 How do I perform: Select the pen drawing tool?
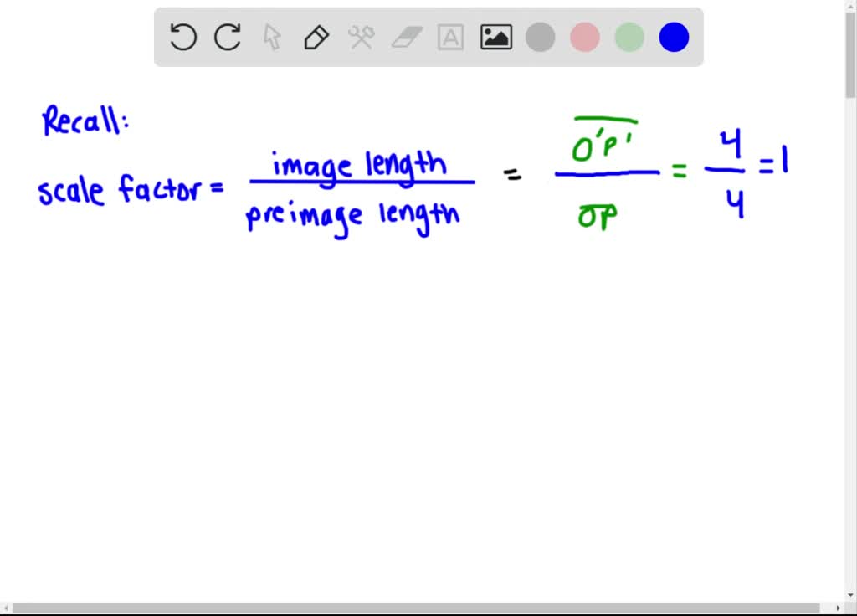[316, 37]
